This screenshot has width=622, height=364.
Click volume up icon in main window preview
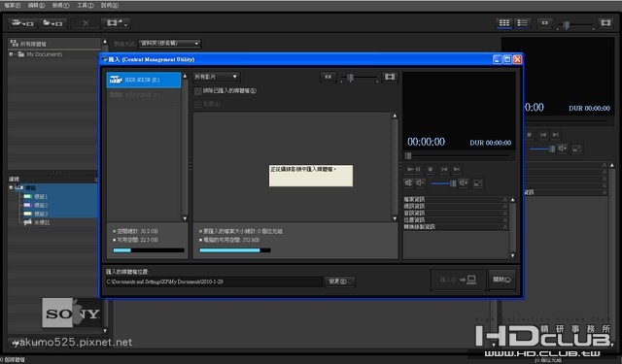pyautogui.click(x=563, y=149)
